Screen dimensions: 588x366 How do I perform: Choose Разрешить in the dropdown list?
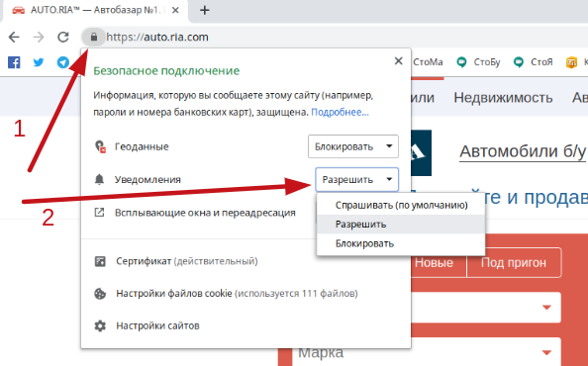(x=401, y=224)
